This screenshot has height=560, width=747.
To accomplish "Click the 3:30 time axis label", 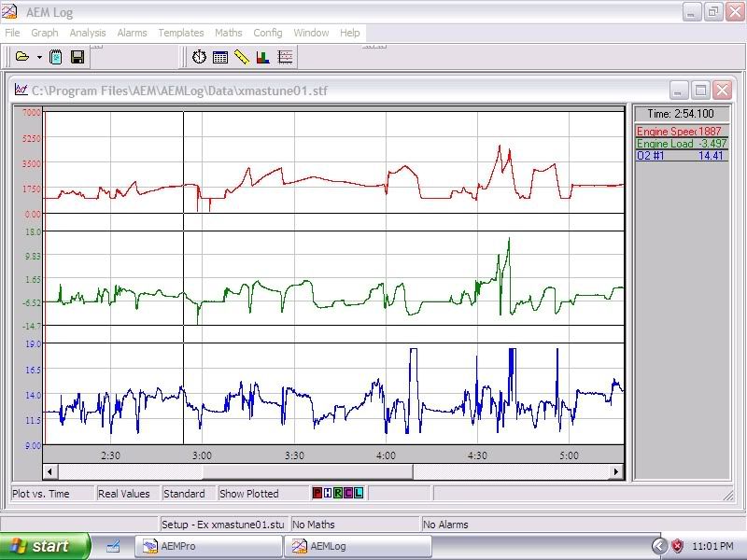I will tap(294, 455).
